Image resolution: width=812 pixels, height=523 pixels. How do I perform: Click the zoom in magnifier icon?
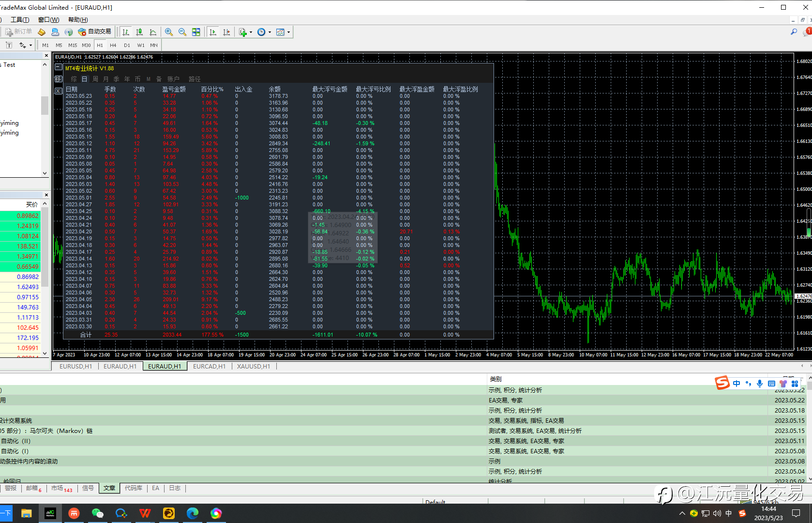point(169,32)
